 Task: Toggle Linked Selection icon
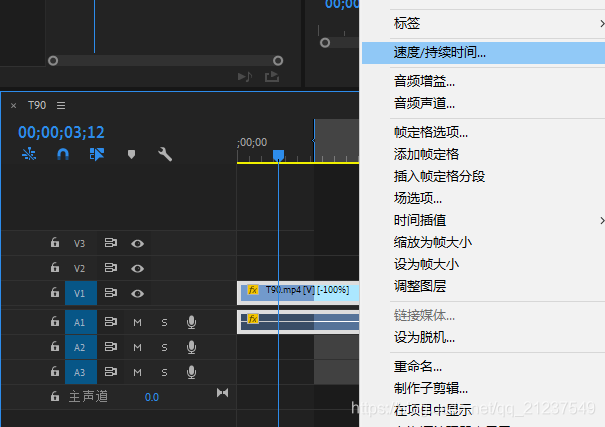(97, 154)
